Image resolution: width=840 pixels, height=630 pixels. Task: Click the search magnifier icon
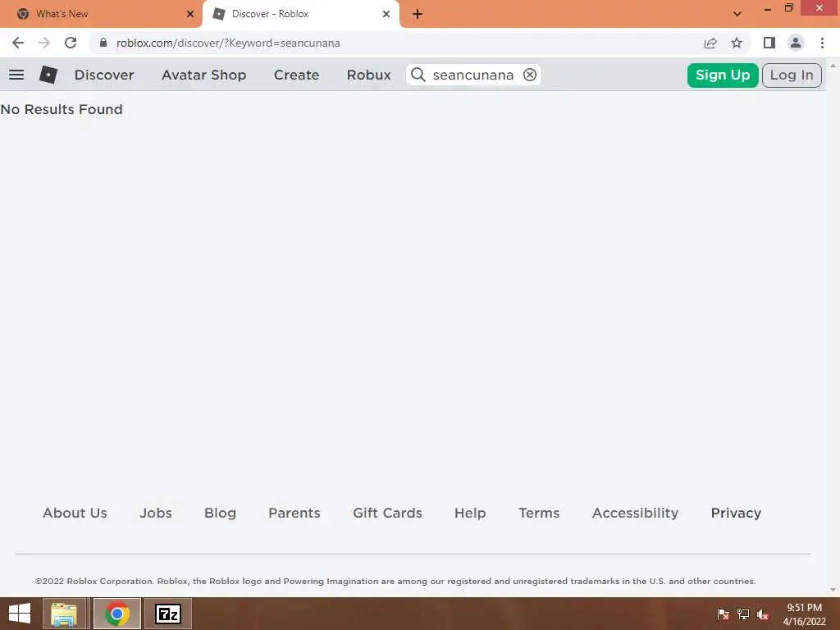click(418, 75)
